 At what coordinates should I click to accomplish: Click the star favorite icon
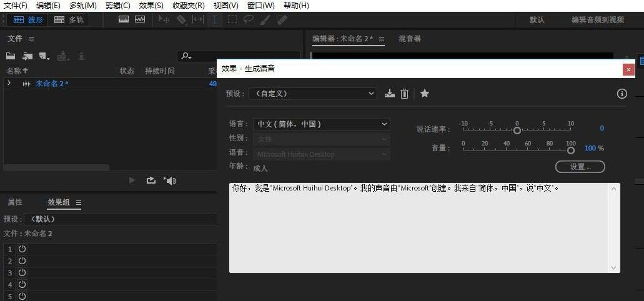tap(425, 94)
